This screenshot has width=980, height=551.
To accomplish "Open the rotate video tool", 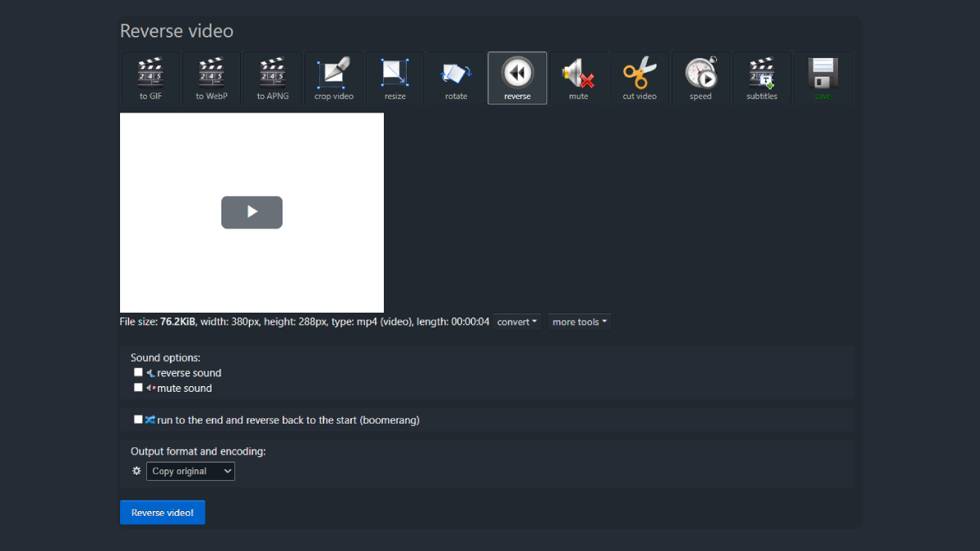I will 456,78.
